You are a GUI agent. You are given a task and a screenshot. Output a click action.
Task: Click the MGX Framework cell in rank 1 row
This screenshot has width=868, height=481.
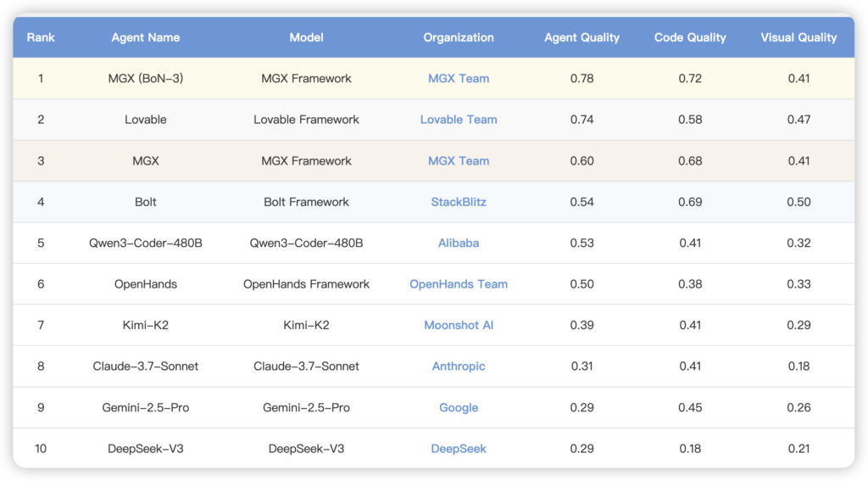[x=306, y=78]
